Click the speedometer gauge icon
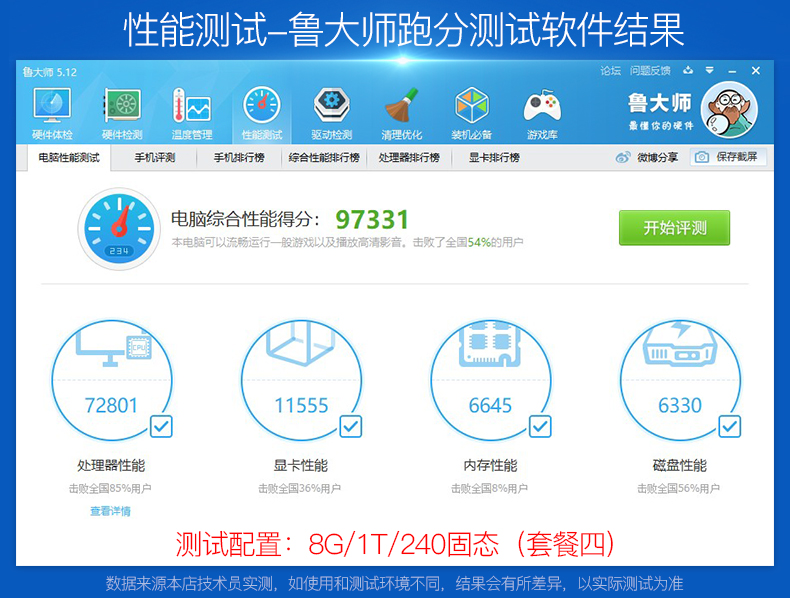The image size is (790, 598). [x=119, y=229]
